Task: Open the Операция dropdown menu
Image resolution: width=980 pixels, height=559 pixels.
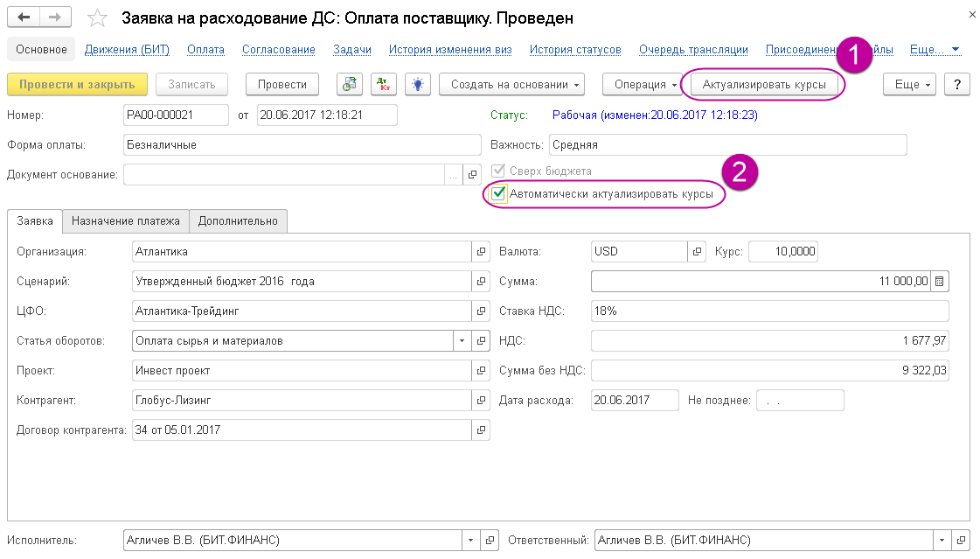Action: [x=642, y=84]
